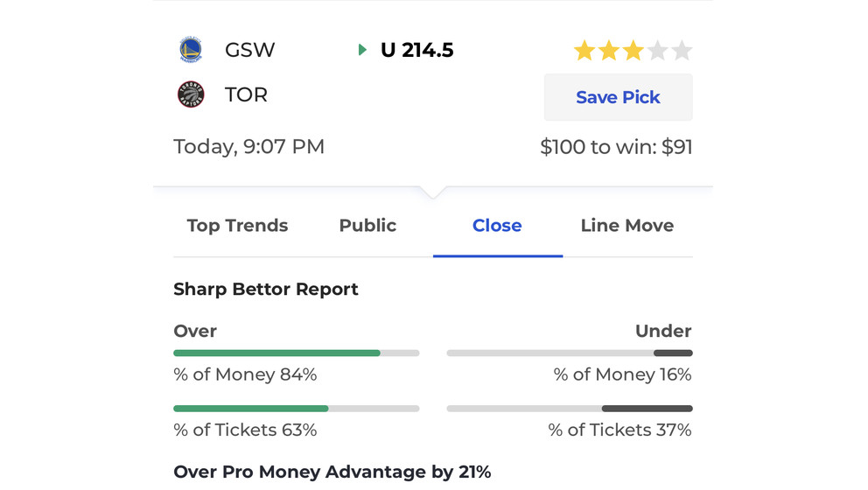Click the green arrow beside U 214.5
868x490 pixels.
[362, 50]
